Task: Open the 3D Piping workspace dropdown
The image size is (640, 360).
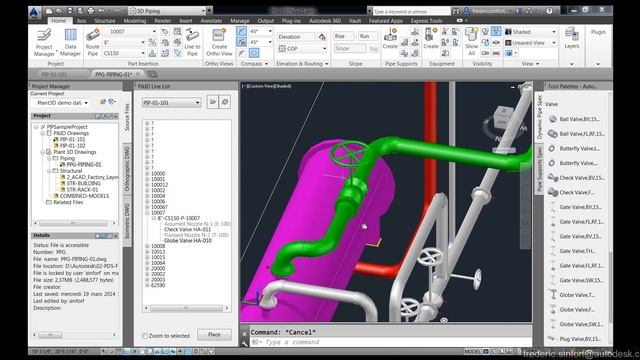Action: click(x=203, y=11)
